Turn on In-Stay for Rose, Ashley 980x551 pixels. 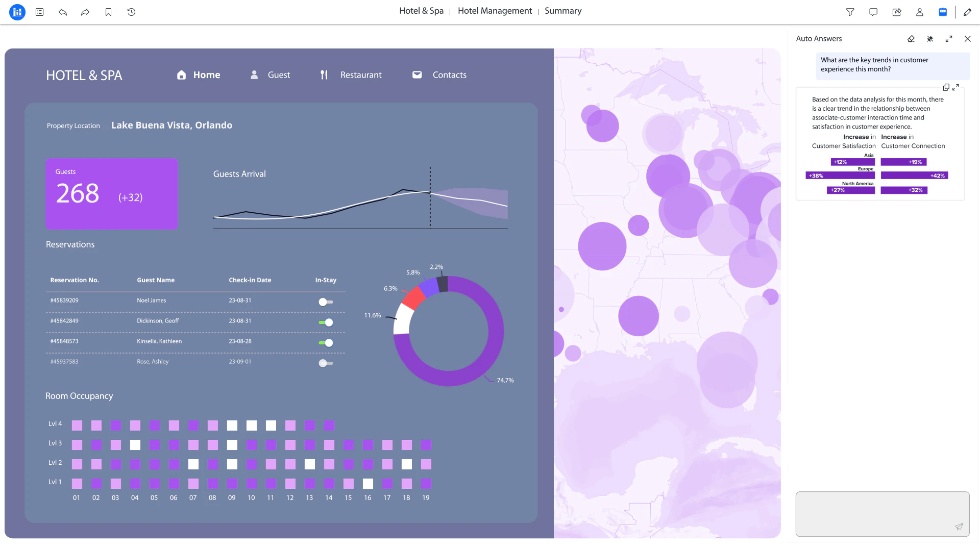[x=326, y=363]
